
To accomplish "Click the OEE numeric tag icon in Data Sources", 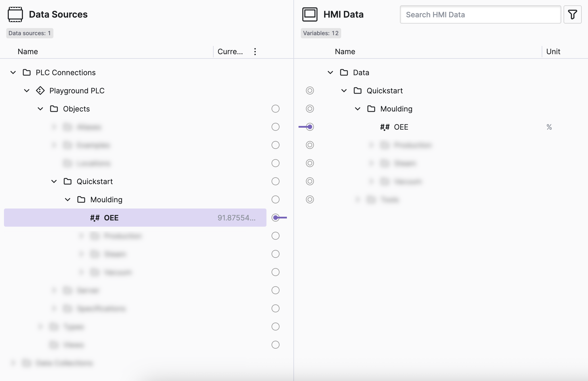I will coord(95,218).
